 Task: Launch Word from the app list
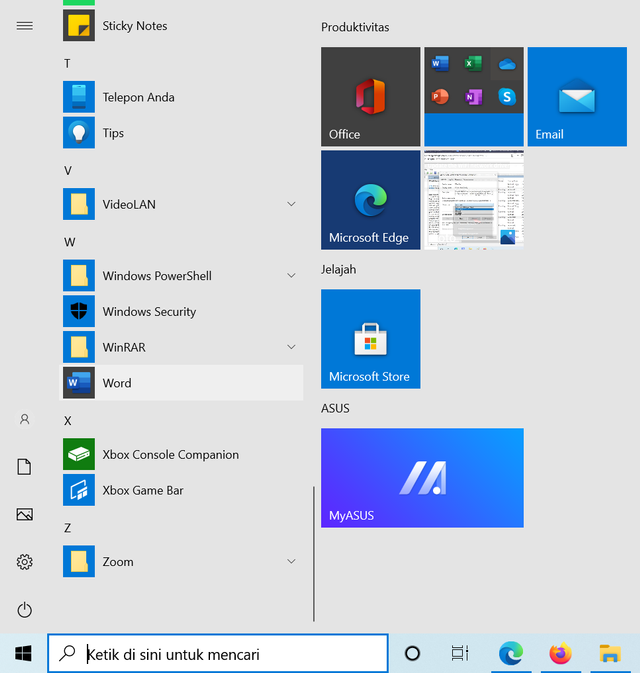point(181,383)
